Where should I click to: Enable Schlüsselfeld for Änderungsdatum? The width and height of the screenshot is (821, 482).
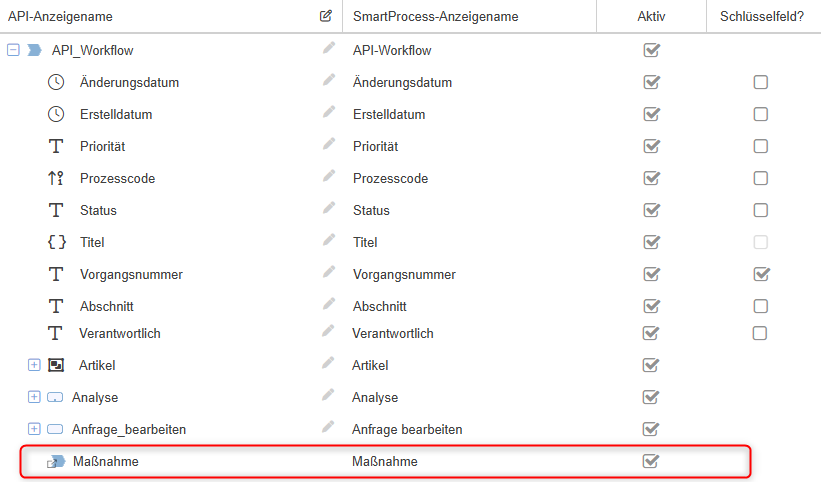click(x=760, y=82)
